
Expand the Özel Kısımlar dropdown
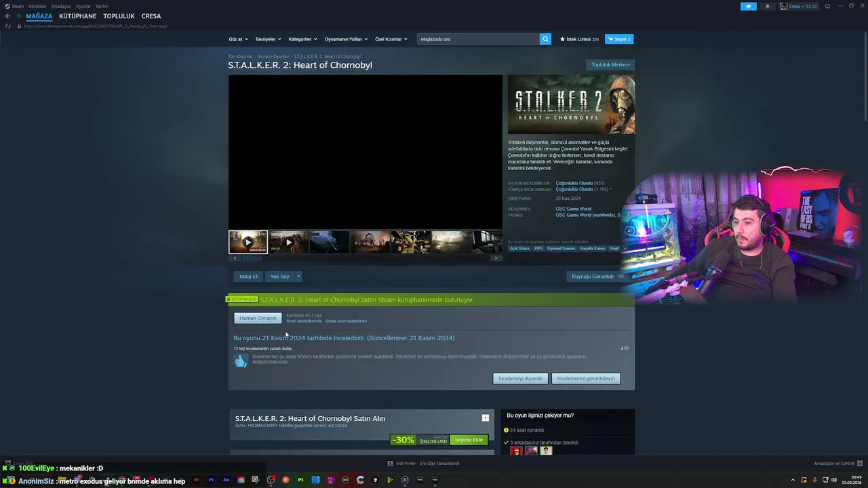(391, 39)
